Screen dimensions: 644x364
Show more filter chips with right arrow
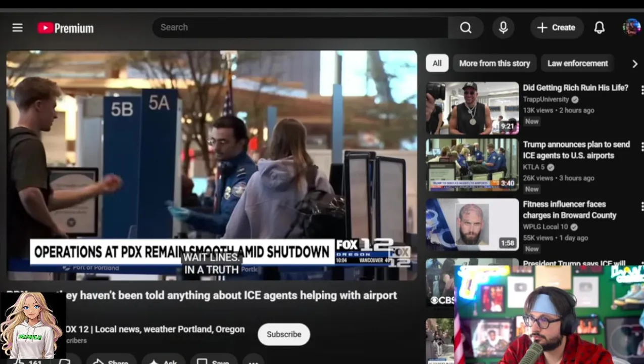(635, 64)
